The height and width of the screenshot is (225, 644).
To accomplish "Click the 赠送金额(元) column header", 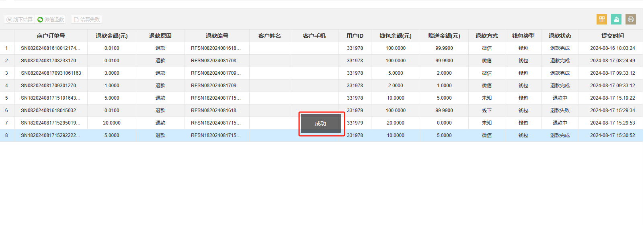I will (444, 36).
